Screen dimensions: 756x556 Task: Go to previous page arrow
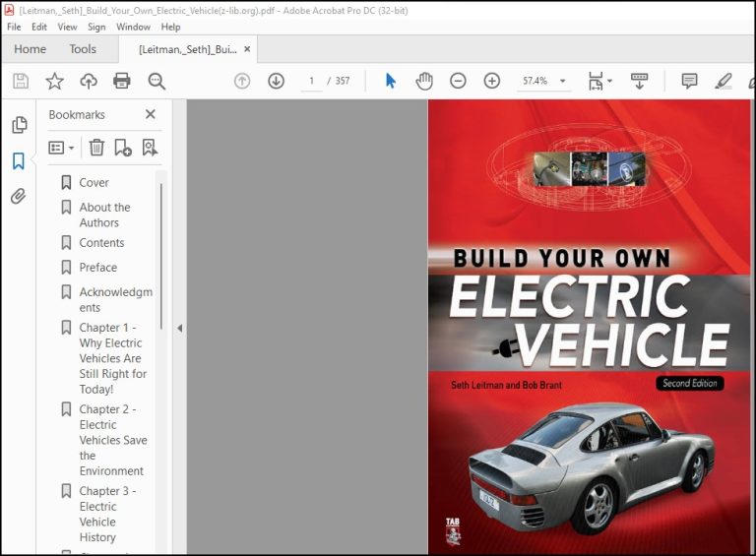(x=242, y=81)
